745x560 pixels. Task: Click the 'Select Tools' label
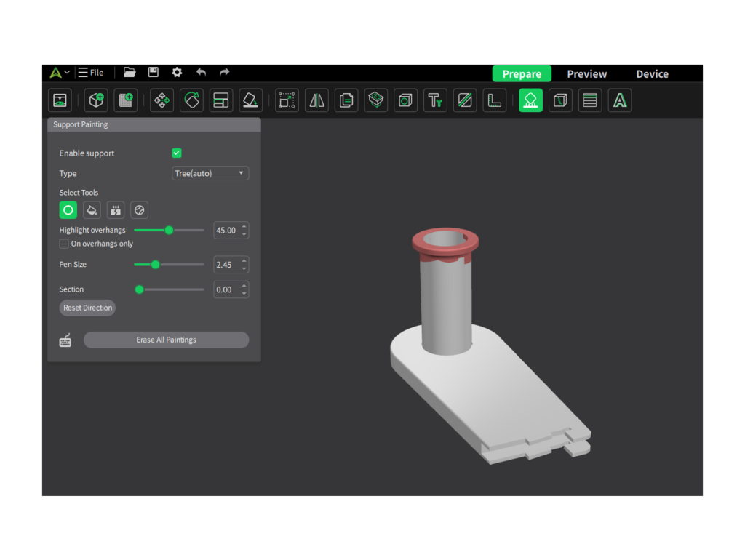click(x=79, y=193)
